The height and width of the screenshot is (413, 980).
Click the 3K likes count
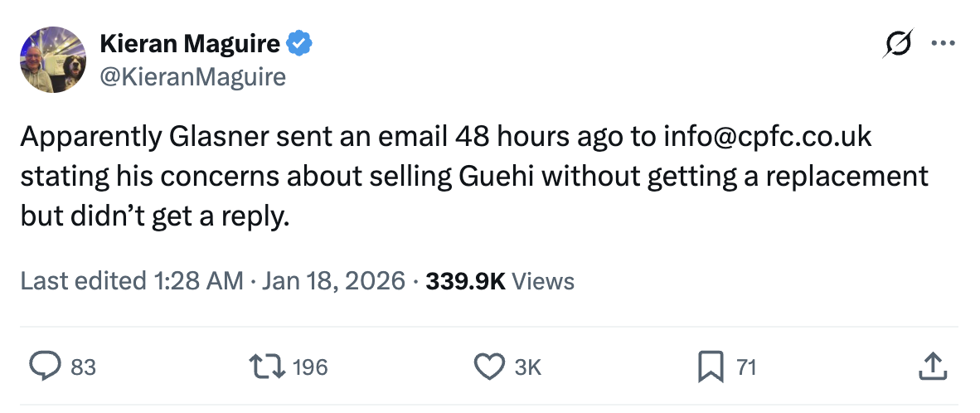click(528, 367)
